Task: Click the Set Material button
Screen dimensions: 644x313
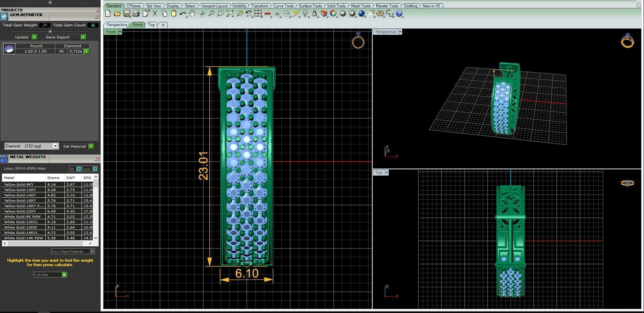Action: (78, 146)
